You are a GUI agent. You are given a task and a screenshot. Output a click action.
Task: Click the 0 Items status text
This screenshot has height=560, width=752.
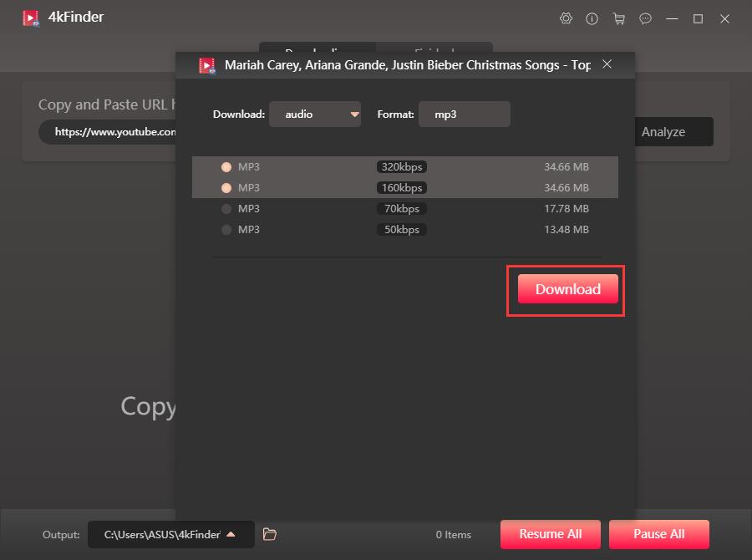coord(453,535)
